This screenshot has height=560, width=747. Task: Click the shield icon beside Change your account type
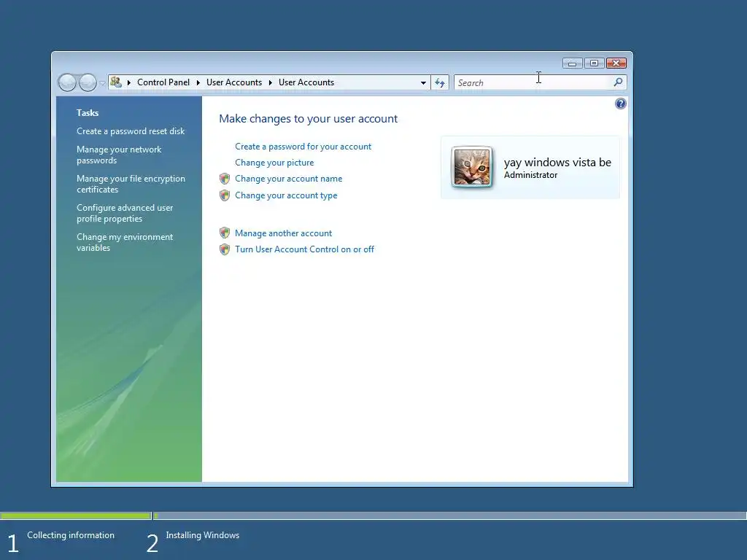click(x=225, y=195)
